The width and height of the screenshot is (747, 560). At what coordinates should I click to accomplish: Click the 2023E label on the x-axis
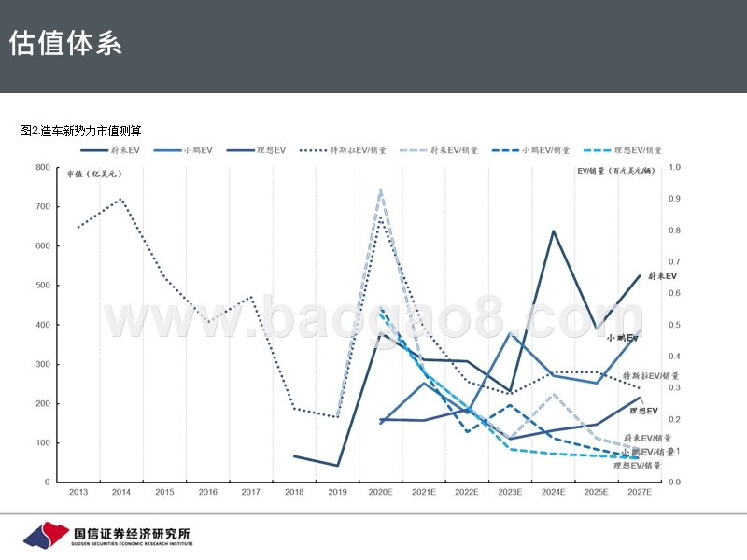[x=510, y=492]
